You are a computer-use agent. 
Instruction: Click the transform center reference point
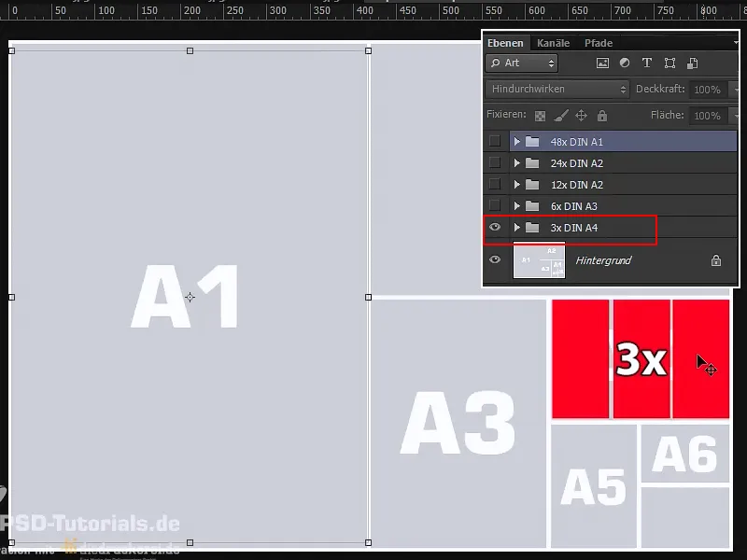(x=190, y=297)
